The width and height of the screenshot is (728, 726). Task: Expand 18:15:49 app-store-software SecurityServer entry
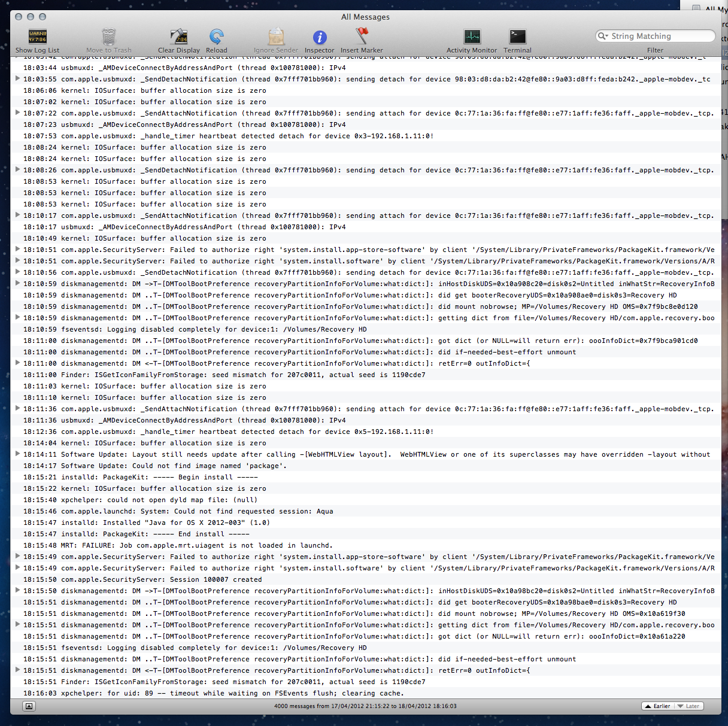click(17, 556)
